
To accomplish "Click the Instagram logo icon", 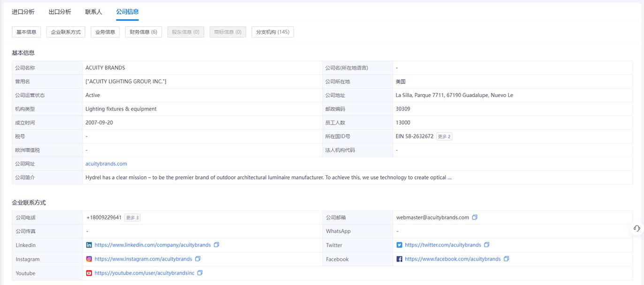I will click(89, 259).
